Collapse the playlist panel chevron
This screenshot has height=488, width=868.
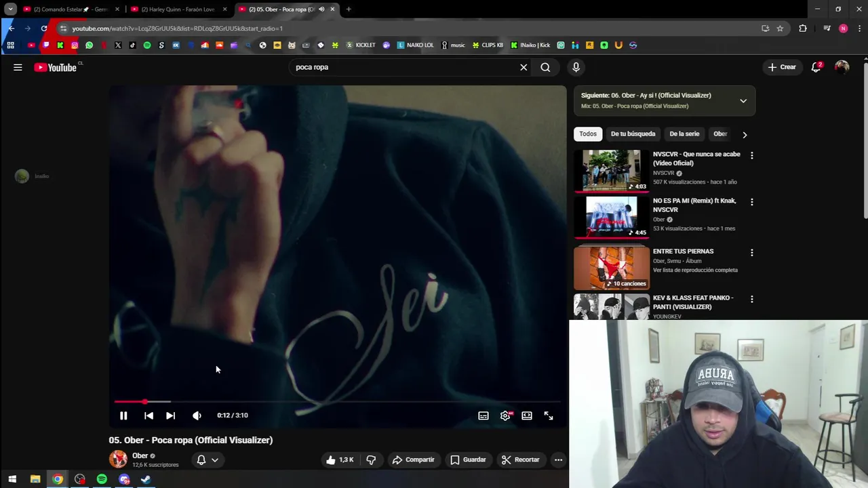point(743,101)
